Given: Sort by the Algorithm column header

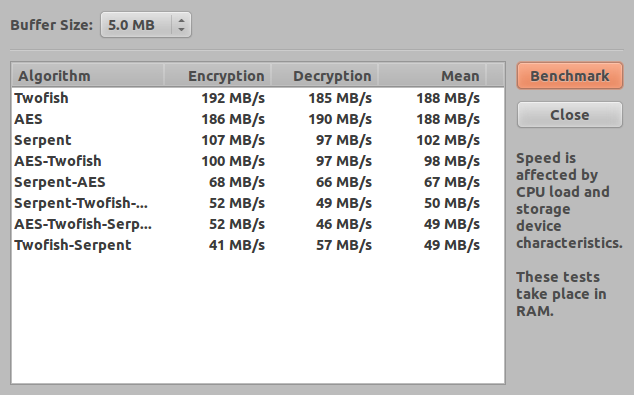Looking at the screenshot, I should (88, 75).
